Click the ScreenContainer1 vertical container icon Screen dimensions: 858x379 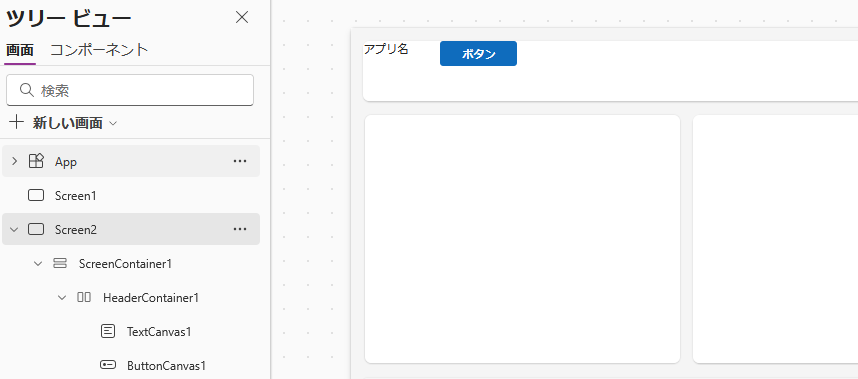(x=60, y=264)
